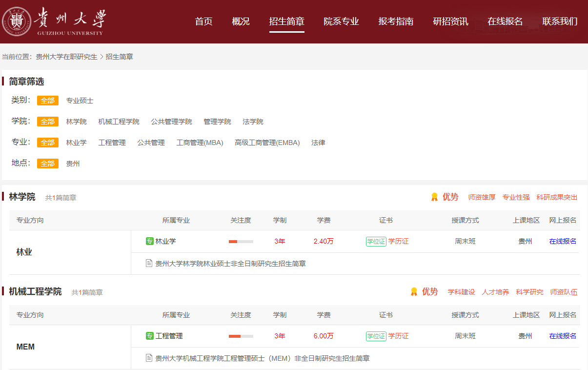Click the 贵州大学在职研究生 breadcrumb link
Image resolution: width=588 pixels, height=370 pixels.
(67, 57)
